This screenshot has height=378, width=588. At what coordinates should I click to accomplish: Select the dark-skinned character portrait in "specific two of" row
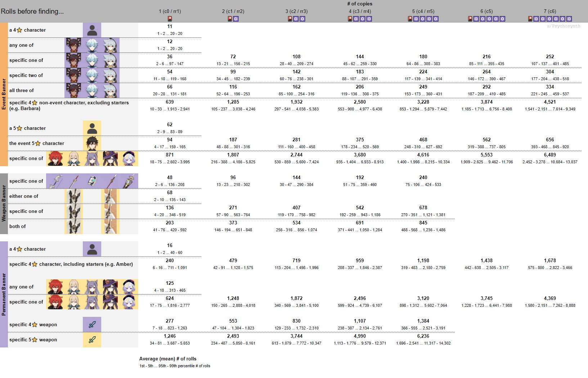(x=73, y=75)
